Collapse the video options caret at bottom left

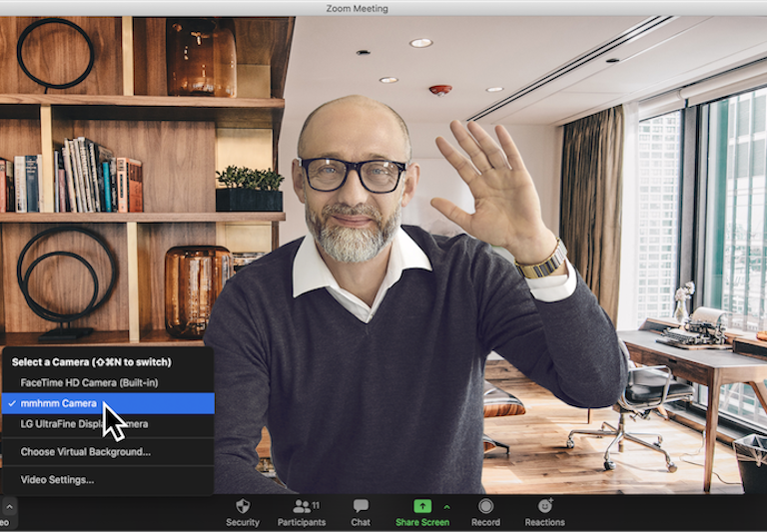click(9, 507)
